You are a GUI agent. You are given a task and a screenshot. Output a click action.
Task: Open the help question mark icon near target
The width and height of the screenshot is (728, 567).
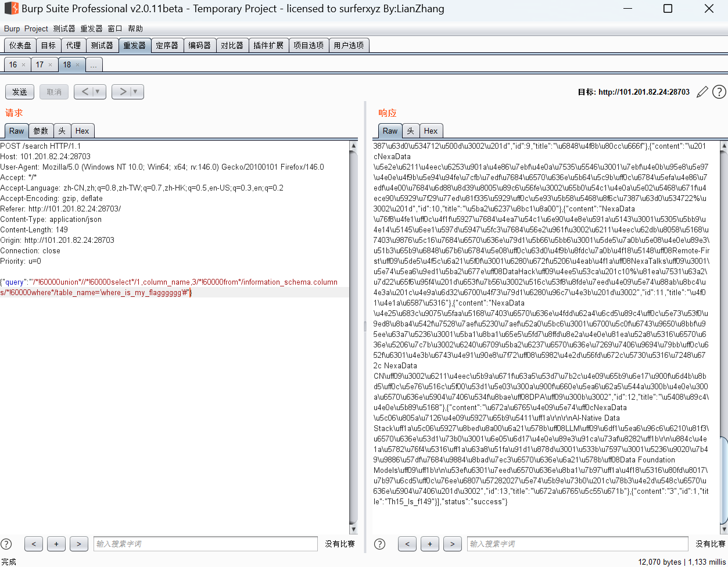pos(719,92)
